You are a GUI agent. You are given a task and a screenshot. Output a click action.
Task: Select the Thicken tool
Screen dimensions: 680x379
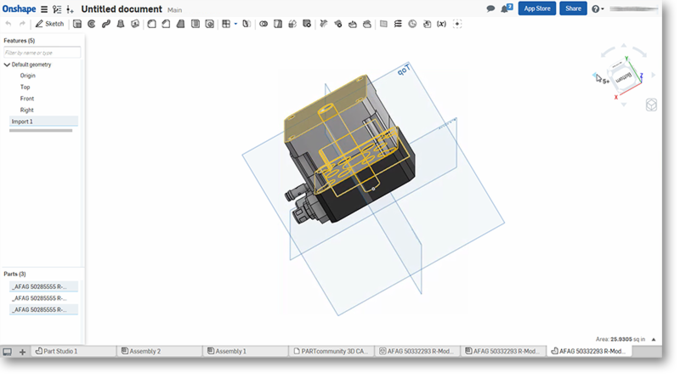tap(135, 24)
